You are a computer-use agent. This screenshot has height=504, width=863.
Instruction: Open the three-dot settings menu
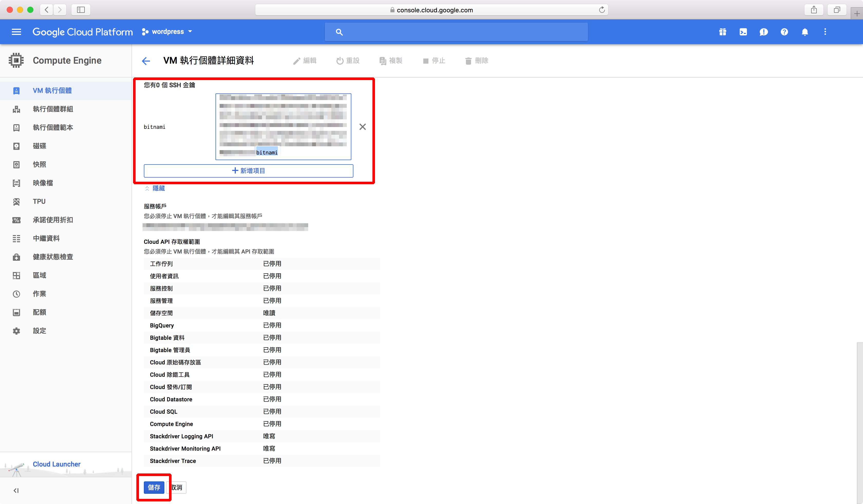tap(825, 32)
